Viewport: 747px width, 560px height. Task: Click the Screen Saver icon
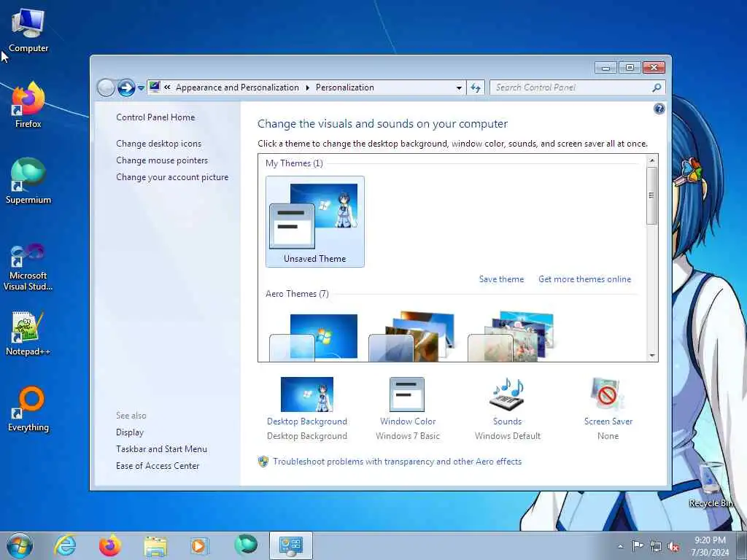[607, 394]
